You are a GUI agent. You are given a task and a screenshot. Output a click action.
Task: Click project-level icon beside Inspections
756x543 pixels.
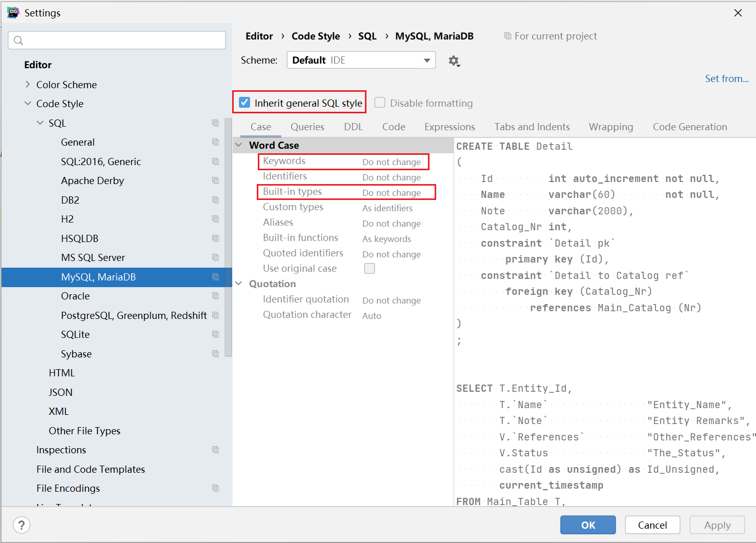coord(215,450)
